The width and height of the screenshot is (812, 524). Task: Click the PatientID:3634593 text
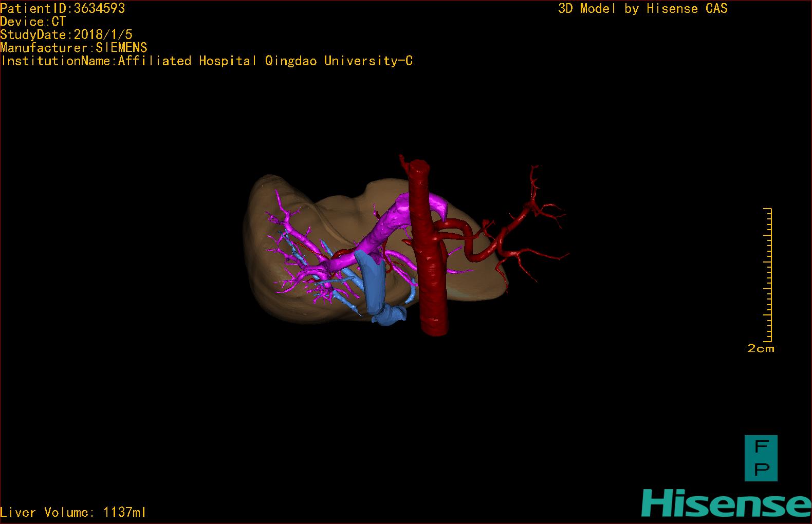(63, 8)
